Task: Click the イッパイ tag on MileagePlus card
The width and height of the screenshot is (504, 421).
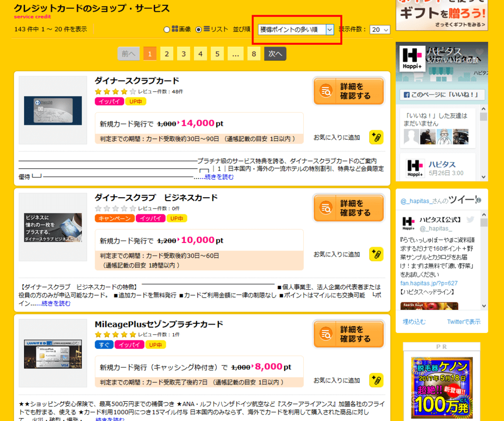Action: click(129, 345)
